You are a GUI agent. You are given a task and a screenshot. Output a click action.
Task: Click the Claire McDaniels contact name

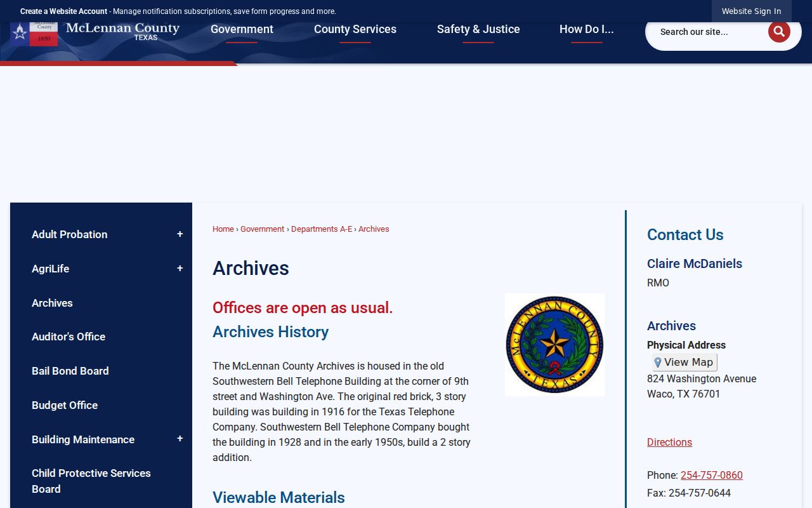pyautogui.click(x=695, y=264)
